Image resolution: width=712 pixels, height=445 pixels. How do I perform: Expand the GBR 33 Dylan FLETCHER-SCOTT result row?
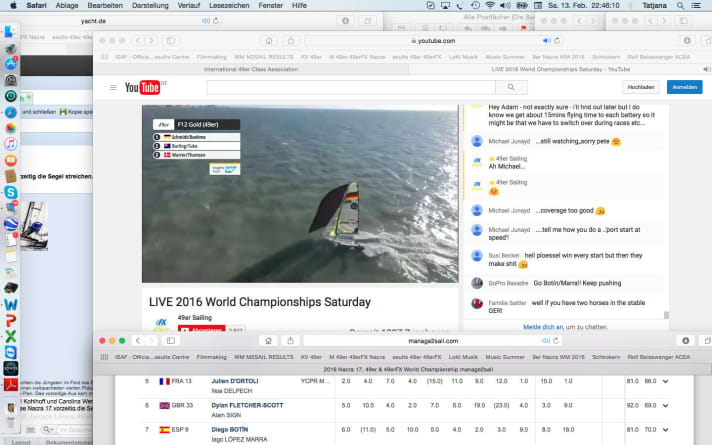coord(665,405)
